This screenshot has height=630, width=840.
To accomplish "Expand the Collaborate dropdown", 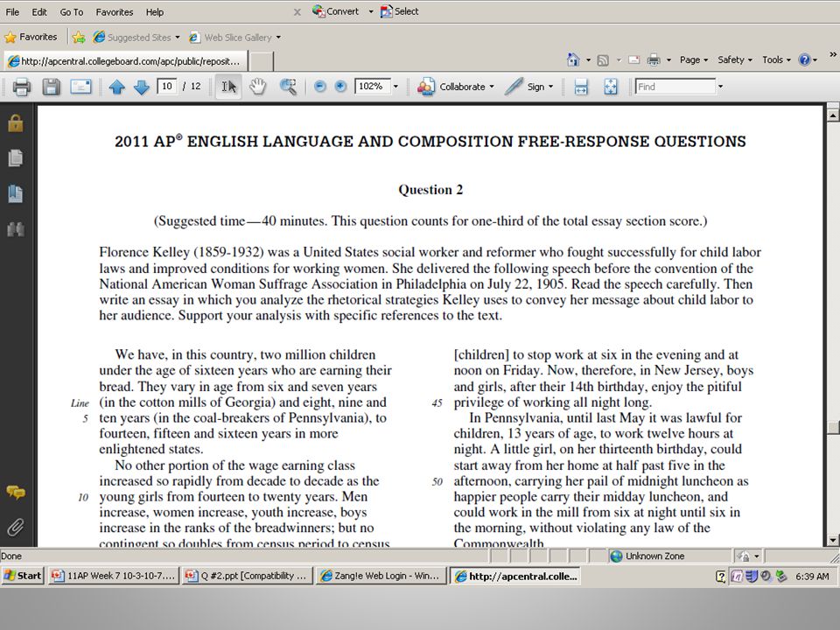I will pos(492,87).
